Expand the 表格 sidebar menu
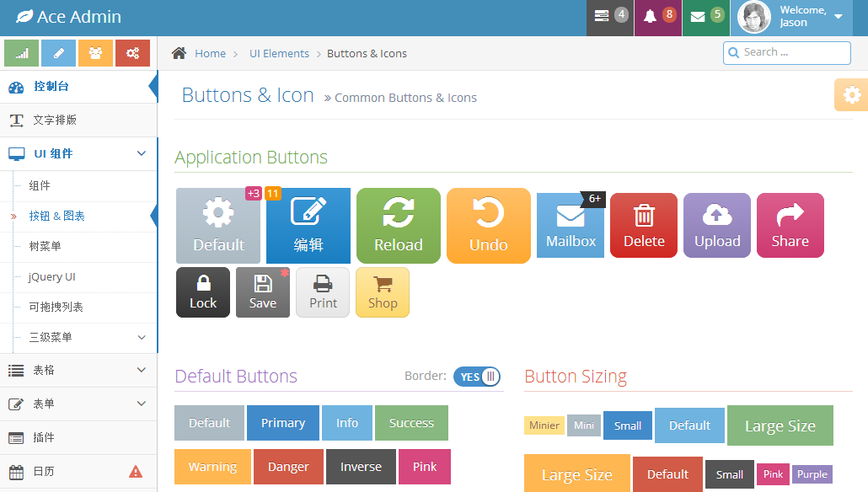Screen dimensions: 868x492 (78, 371)
